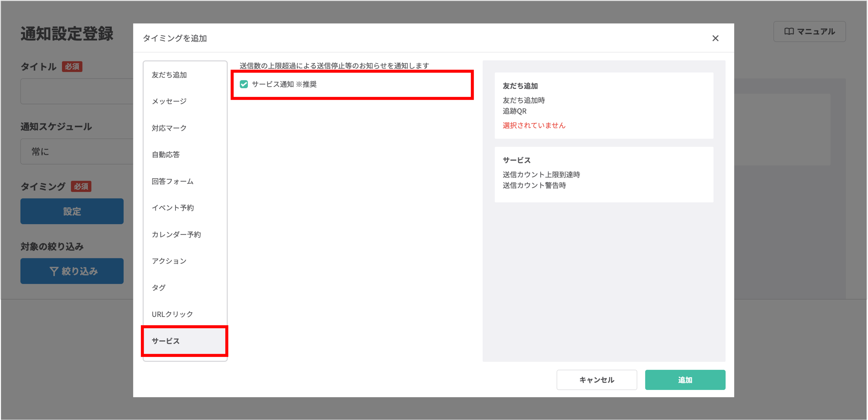
Task: Click the green 追加 button
Action: [x=685, y=380]
